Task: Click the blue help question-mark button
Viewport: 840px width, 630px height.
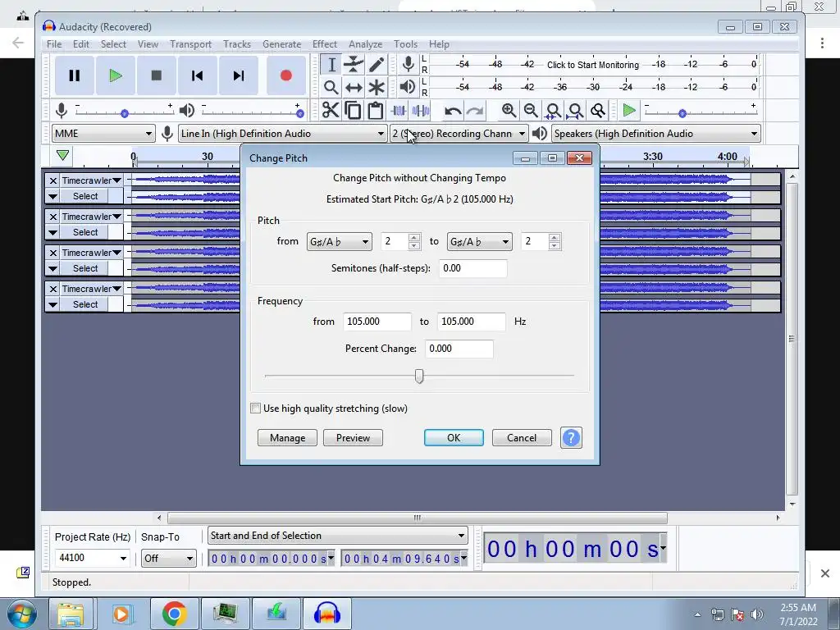Action: click(571, 438)
